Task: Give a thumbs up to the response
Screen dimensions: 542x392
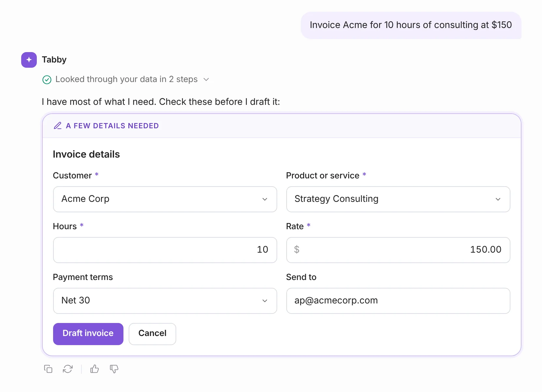Action: (x=94, y=369)
